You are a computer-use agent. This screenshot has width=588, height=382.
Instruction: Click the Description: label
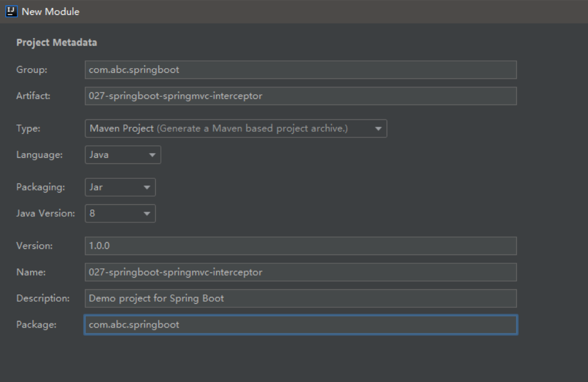(x=43, y=299)
